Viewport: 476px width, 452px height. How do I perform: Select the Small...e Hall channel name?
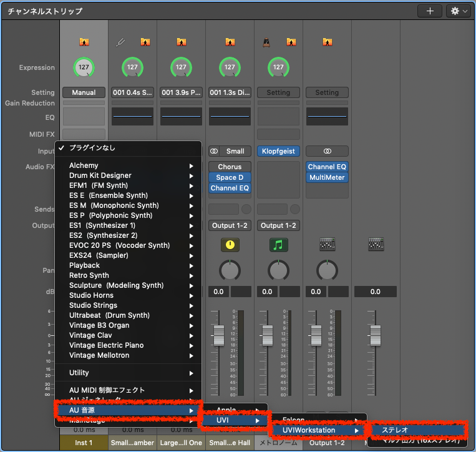[230, 443]
